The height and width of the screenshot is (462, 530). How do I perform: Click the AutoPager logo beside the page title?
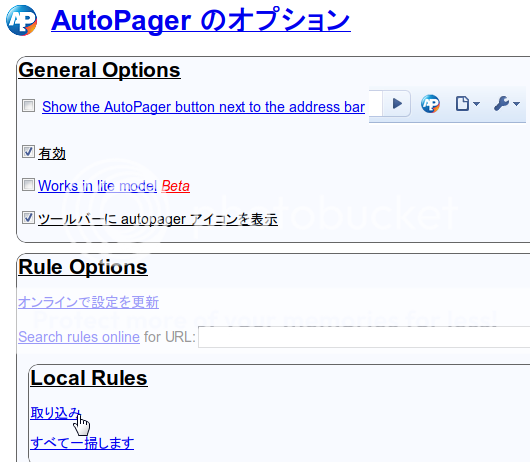(x=21, y=20)
